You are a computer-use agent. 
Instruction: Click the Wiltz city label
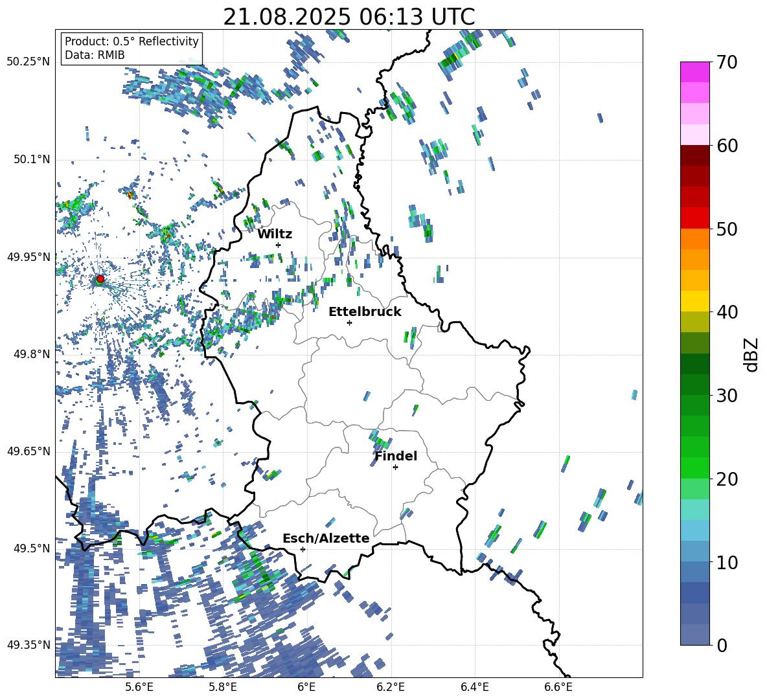click(x=275, y=234)
